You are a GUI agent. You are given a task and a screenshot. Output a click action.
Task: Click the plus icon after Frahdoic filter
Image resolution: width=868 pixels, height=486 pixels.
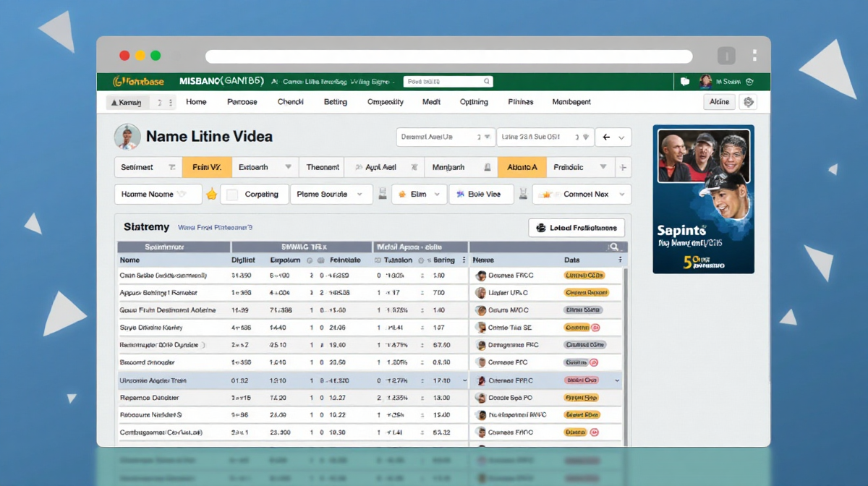(x=623, y=167)
